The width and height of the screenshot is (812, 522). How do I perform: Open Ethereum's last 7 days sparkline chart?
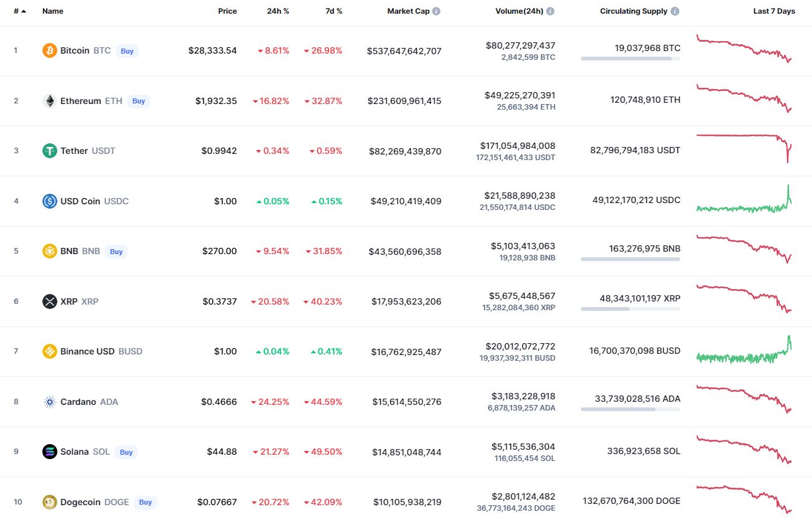pos(744,100)
